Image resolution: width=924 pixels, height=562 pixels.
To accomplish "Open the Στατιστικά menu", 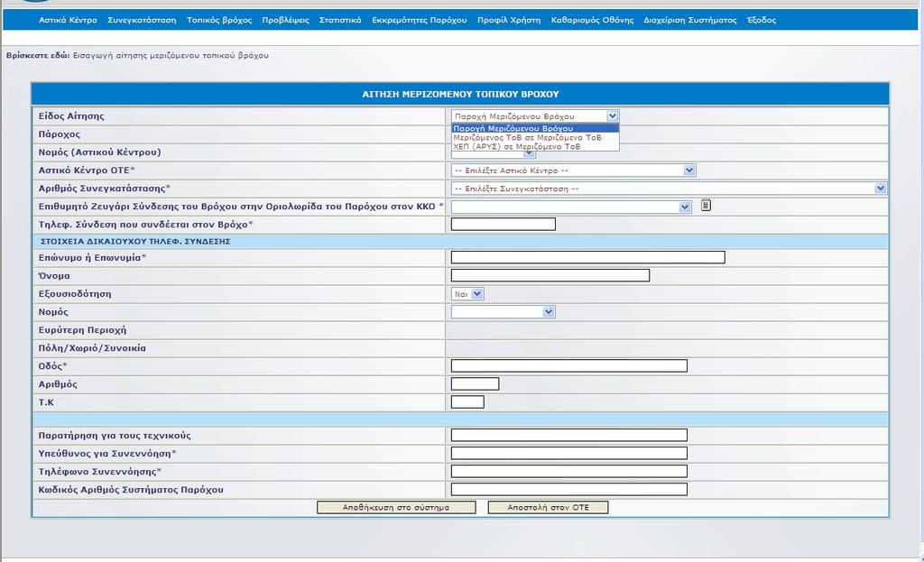I will tap(340, 20).
